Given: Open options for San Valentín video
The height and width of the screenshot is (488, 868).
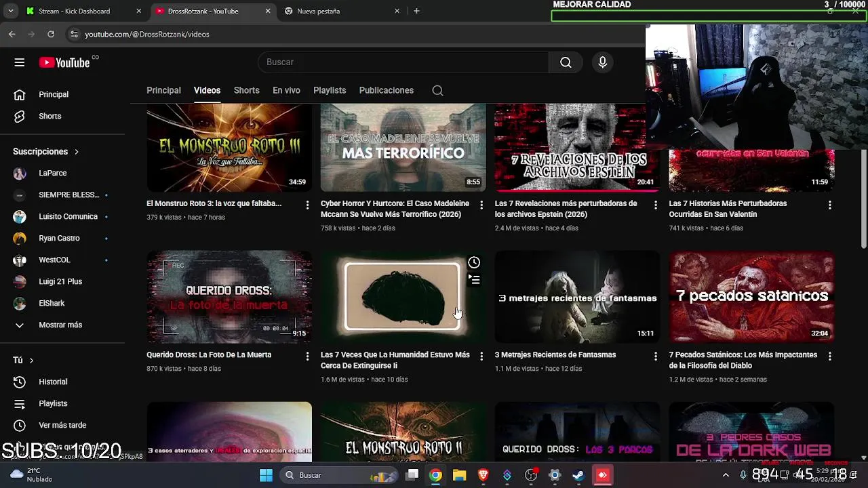Looking at the screenshot, I should click(x=829, y=205).
